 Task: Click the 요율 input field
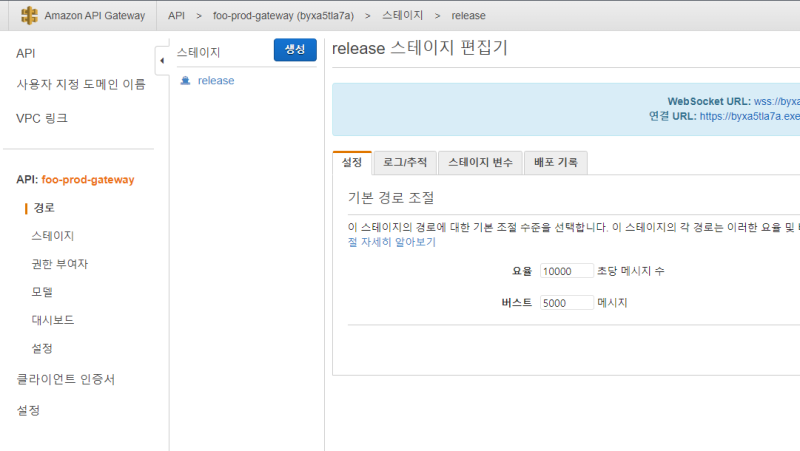coord(566,271)
